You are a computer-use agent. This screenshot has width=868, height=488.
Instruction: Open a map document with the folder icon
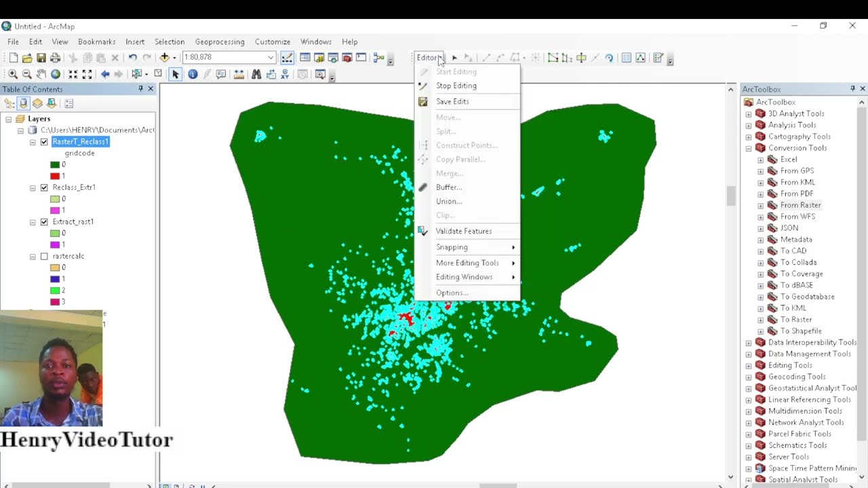(x=27, y=58)
